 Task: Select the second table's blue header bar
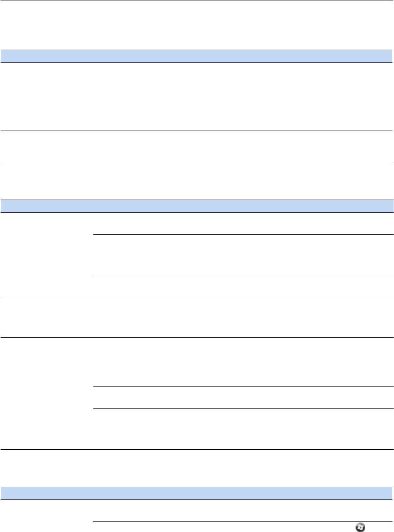point(196,207)
